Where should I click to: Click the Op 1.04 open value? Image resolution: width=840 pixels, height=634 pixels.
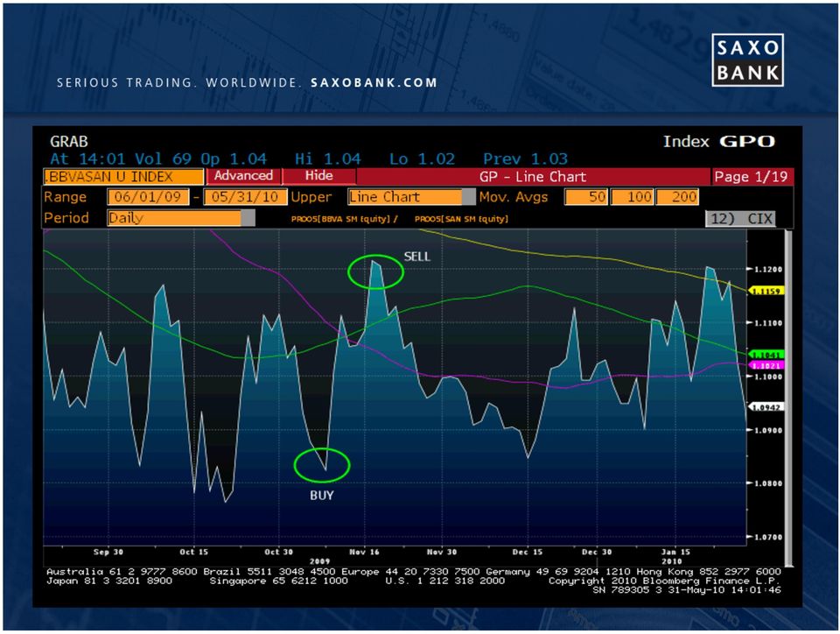(234, 159)
